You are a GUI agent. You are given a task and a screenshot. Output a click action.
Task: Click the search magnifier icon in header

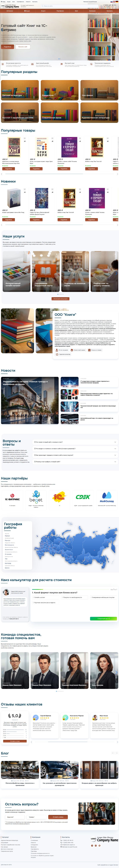[x=42, y=6]
